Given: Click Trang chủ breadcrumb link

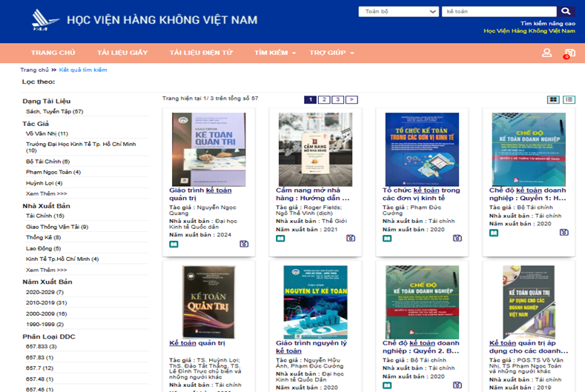Looking at the screenshot, I should (34, 70).
